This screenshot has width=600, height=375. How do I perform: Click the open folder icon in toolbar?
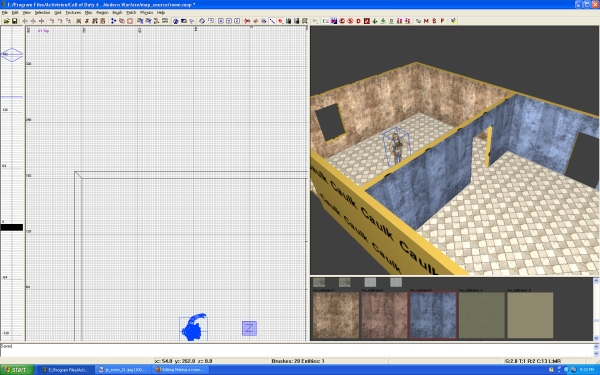(7, 21)
